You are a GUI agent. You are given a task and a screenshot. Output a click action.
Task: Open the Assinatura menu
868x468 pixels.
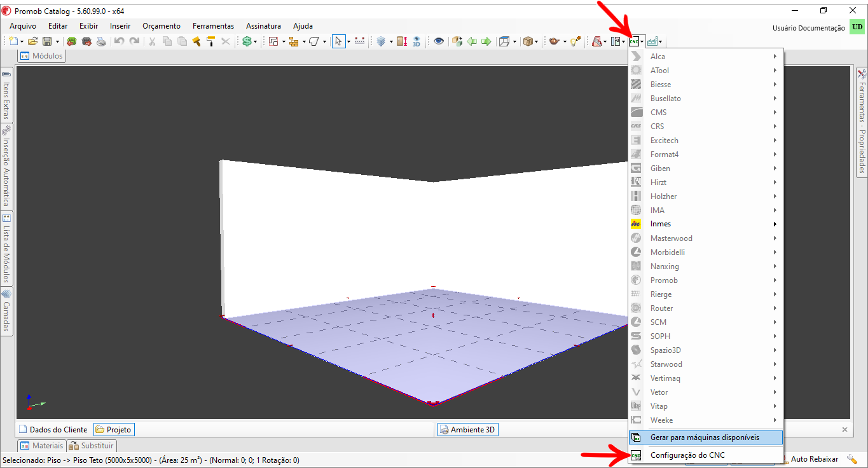(x=263, y=26)
